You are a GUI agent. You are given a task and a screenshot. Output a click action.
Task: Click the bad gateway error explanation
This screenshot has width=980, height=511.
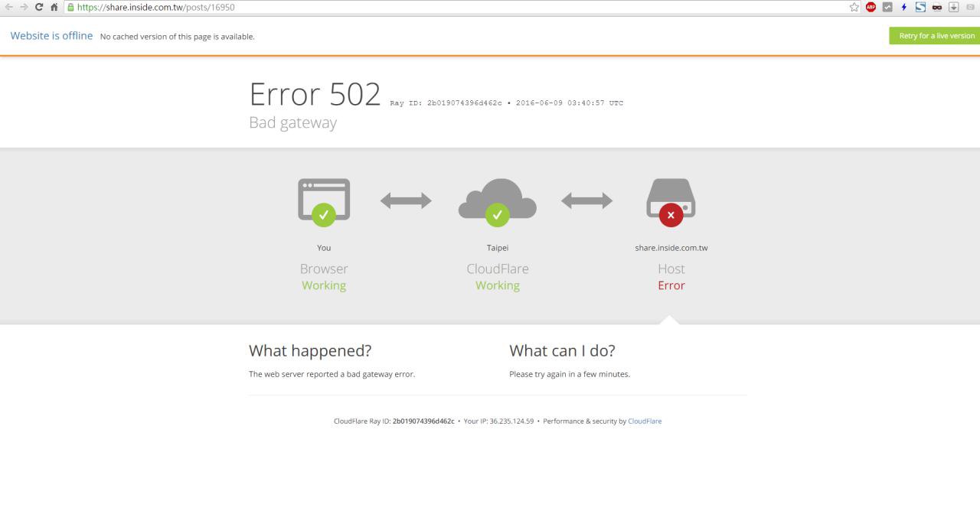point(332,375)
